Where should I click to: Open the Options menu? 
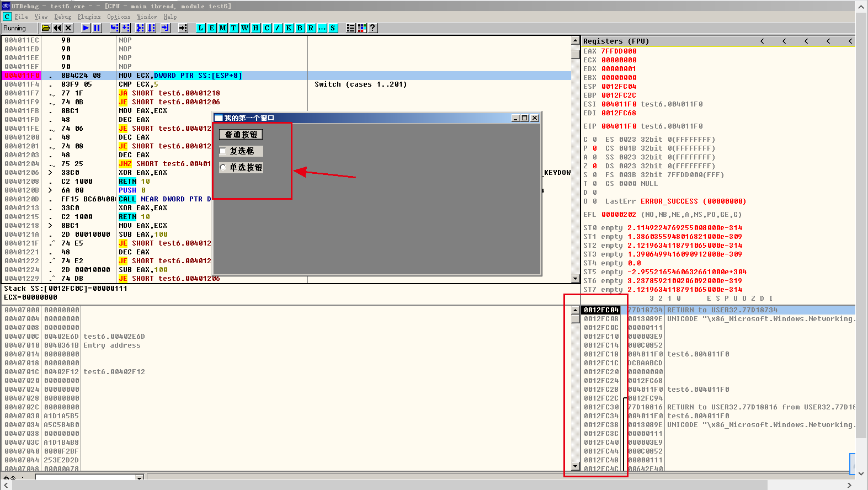[119, 17]
